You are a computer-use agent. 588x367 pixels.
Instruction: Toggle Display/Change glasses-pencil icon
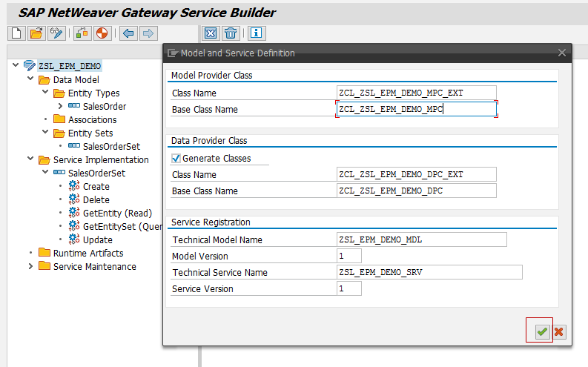(56, 33)
